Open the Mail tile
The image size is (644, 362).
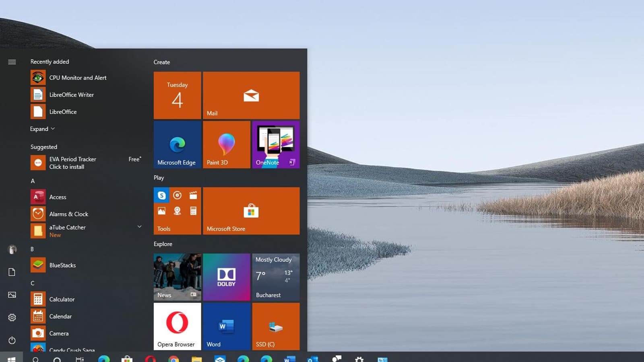point(251,95)
